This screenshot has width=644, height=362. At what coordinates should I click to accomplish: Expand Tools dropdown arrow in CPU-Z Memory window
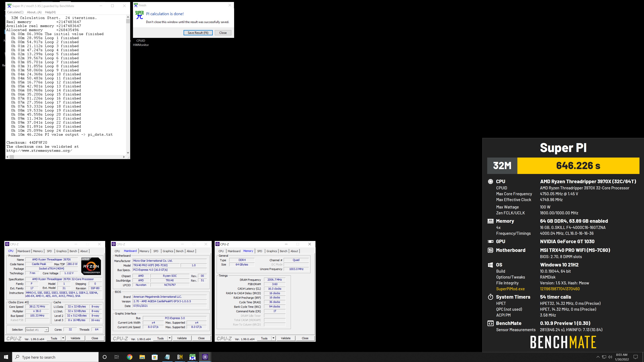click(x=273, y=338)
